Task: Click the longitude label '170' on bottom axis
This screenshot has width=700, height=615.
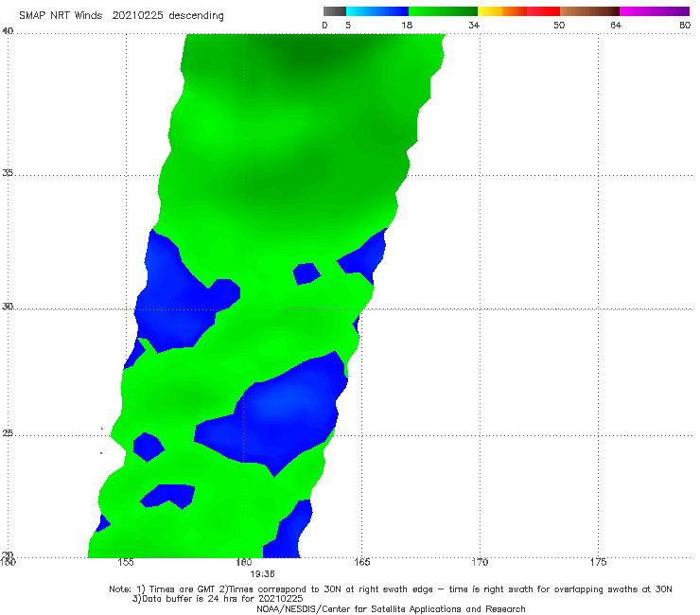Action: coord(480,562)
